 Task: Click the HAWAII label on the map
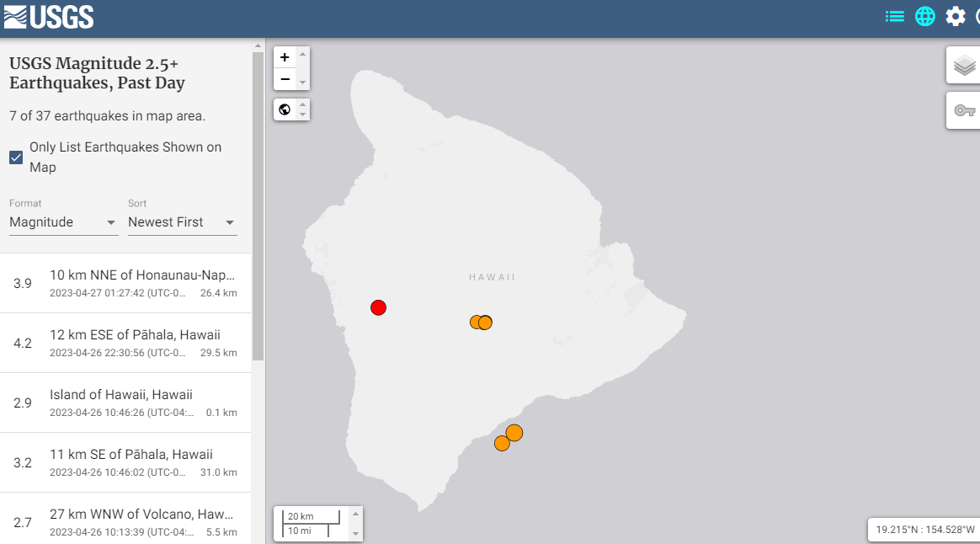pyautogui.click(x=492, y=277)
